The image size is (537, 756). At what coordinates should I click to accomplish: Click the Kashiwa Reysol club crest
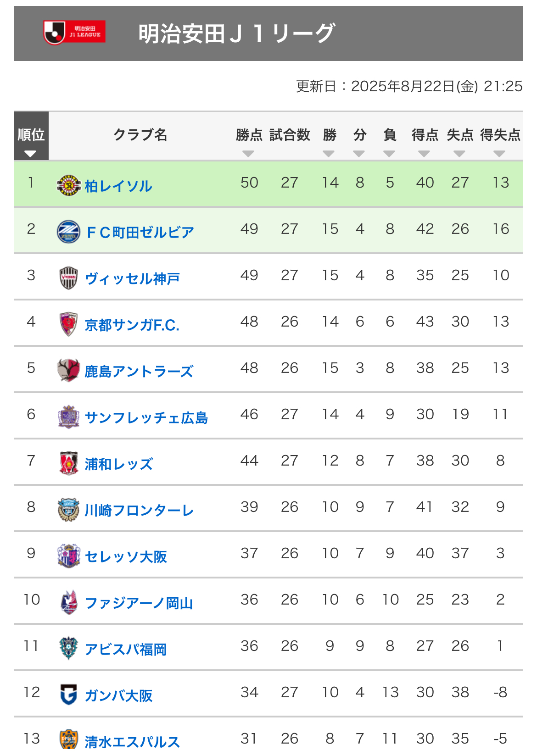click(x=69, y=185)
